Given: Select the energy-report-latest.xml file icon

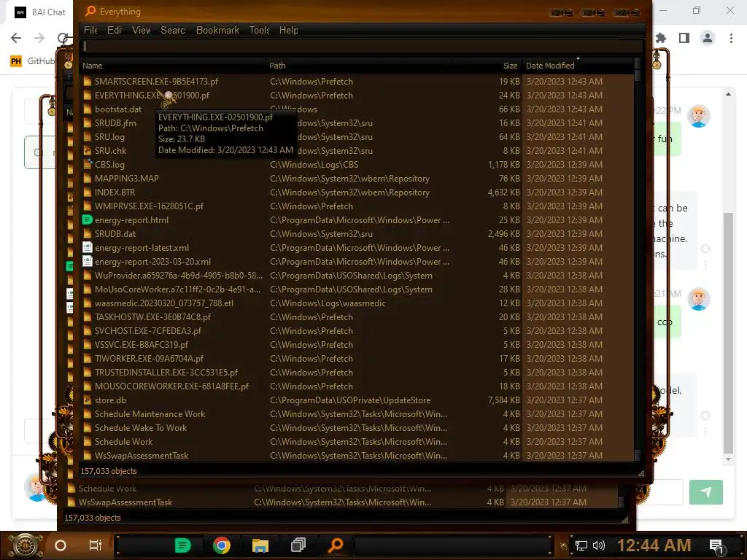Looking at the screenshot, I should 88,248.
